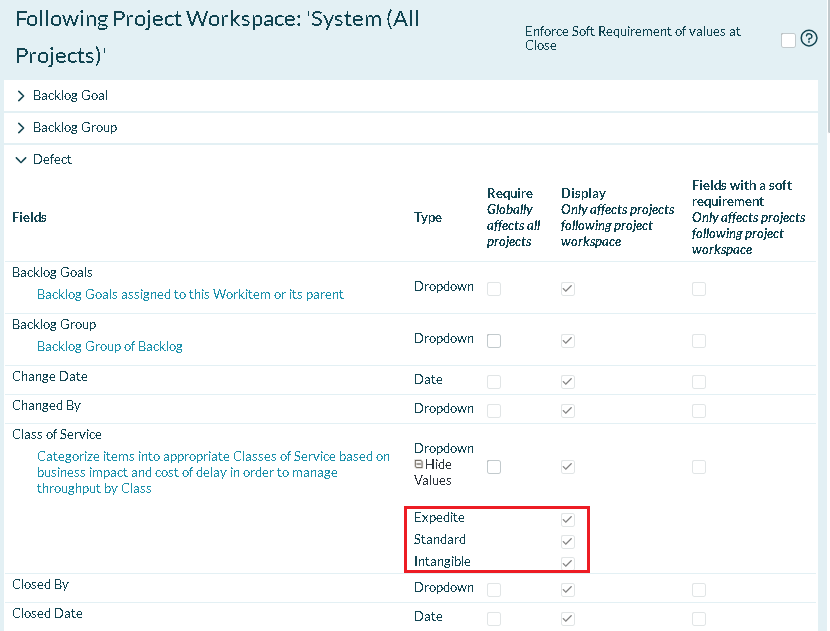
Task: Toggle soft requirement checkbox for Class of Service
Action: pyautogui.click(x=699, y=466)
